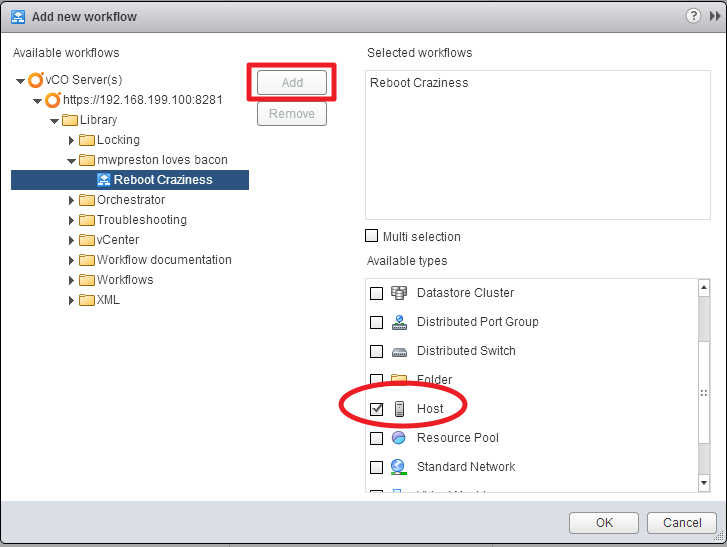
Task: Click the mwpreston loves bacon folder icon
Action: [87, 160]
